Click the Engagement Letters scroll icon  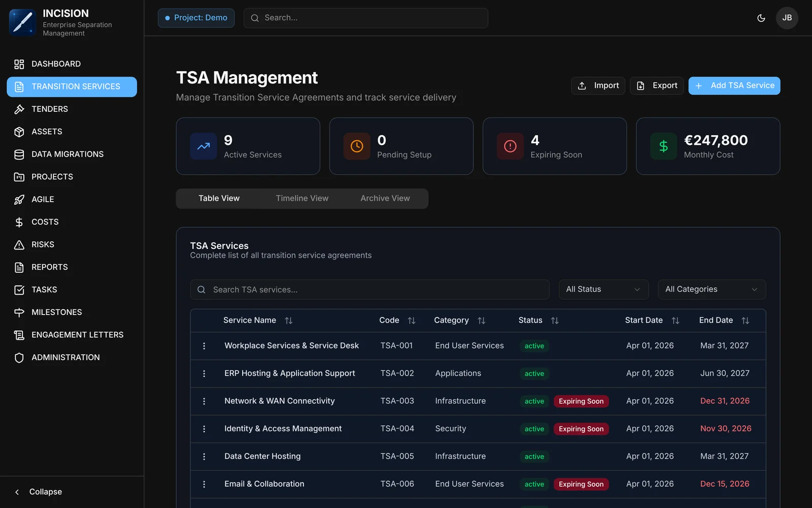point(19,335)
